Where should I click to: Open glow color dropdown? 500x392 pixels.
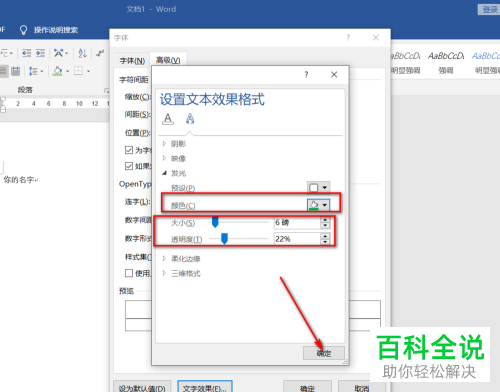318,205
